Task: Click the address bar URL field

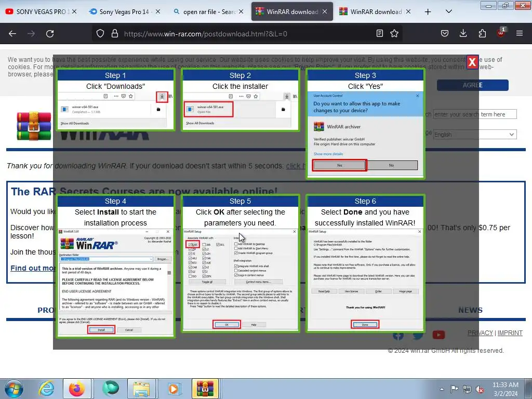Action: 248,34
